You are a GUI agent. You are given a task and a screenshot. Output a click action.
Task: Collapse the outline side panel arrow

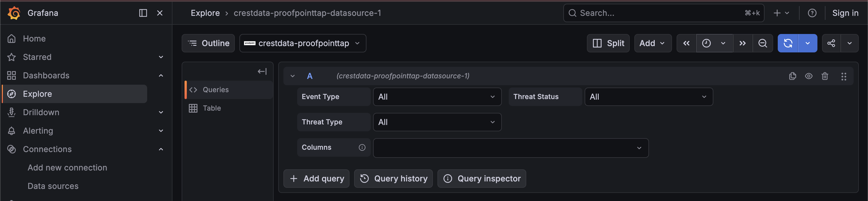coord(262,71)
